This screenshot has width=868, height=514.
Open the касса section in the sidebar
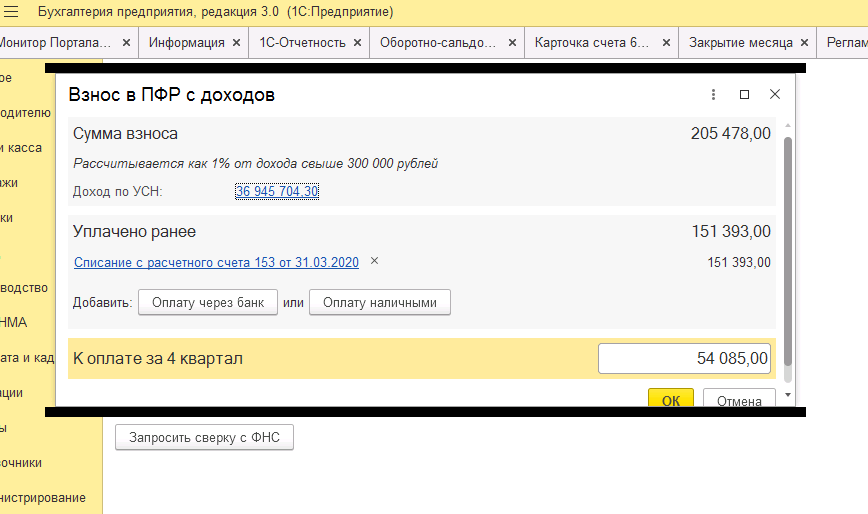(x=21, y=148)
